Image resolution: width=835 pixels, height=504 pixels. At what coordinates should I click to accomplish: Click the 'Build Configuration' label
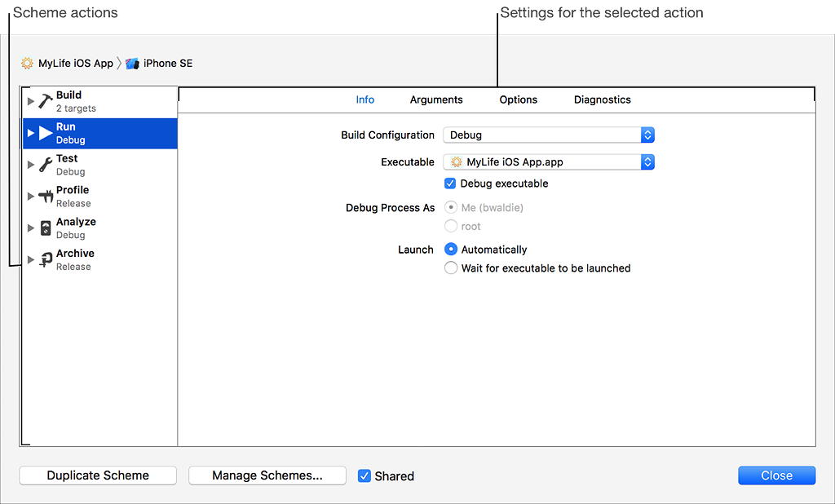tap(387, 135)
